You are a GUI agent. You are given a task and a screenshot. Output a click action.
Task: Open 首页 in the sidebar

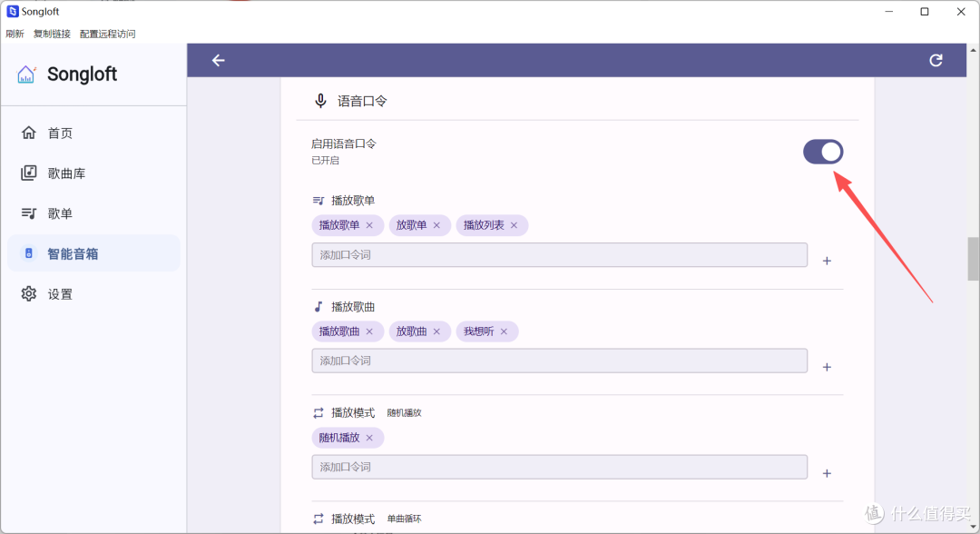click(93, 133)
